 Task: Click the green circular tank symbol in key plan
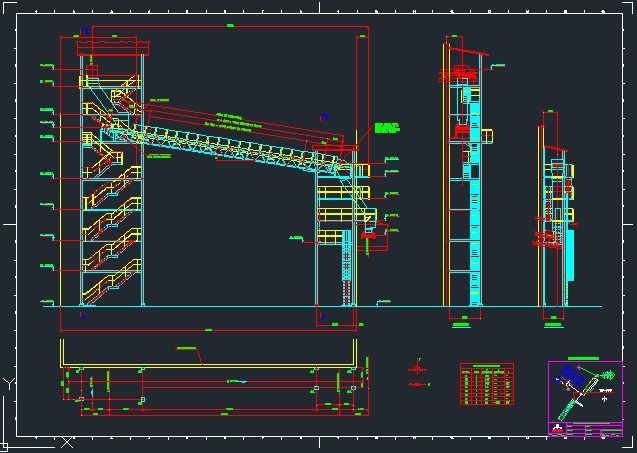[x=608, y=374]
